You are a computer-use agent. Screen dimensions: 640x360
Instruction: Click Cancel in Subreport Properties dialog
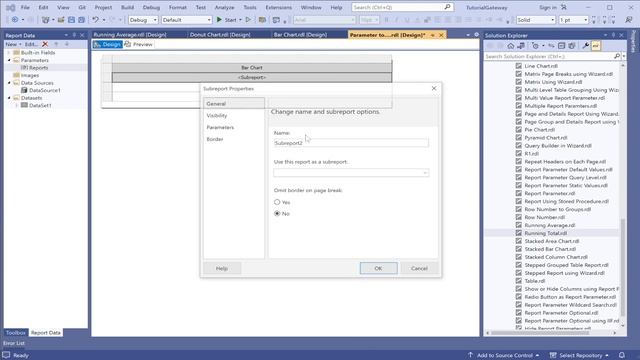click(419, 268)
